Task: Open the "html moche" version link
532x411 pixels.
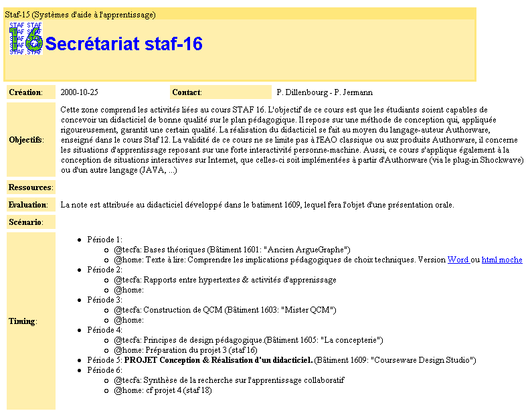Action: [502, 260]
